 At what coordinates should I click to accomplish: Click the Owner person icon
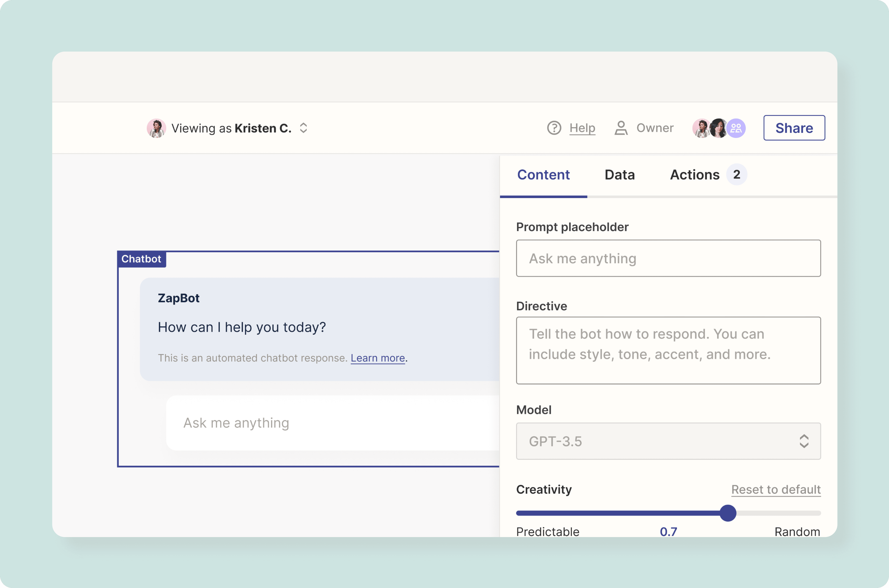[x=621, y=128]
